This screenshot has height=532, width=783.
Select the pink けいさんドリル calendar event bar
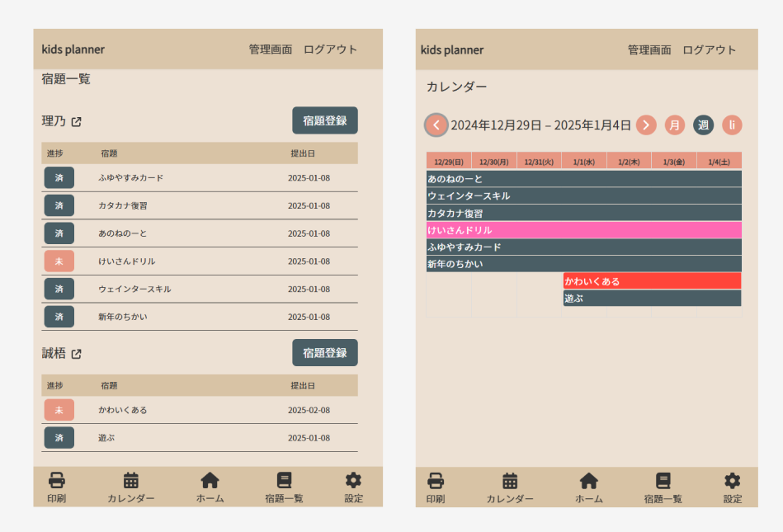(583, 230)
